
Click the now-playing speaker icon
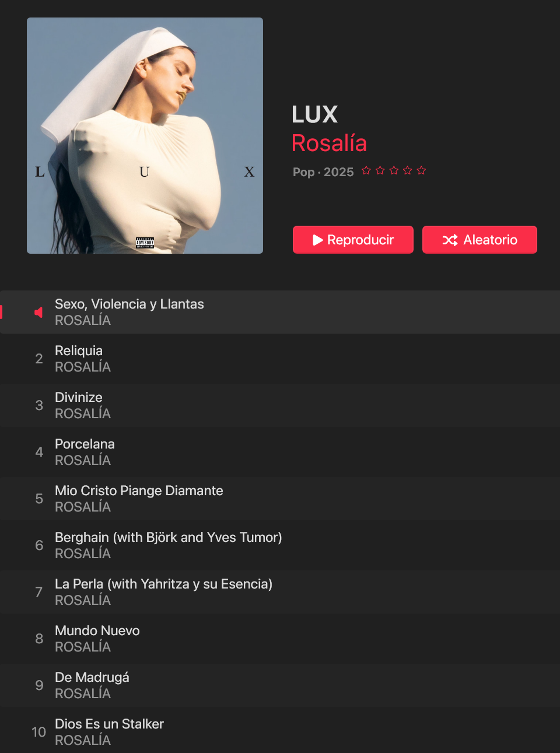click(x=38, y=313)
